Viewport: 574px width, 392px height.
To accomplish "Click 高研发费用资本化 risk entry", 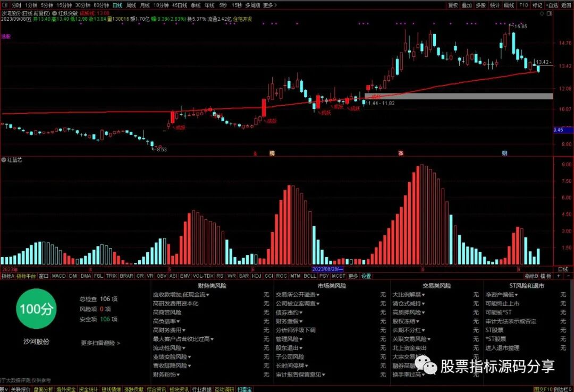I will coord(175,303).
